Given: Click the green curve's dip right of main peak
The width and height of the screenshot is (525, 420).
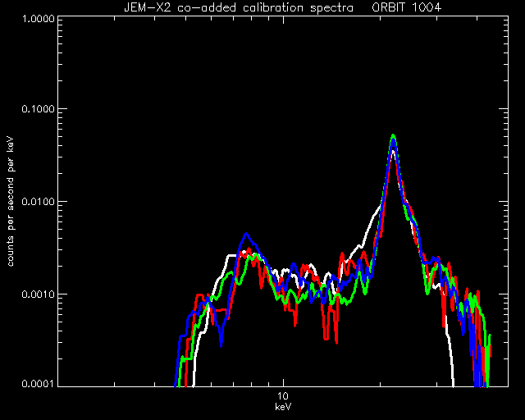Looking at the screenshot, I should pyautogui.click(x=427, y=292).
